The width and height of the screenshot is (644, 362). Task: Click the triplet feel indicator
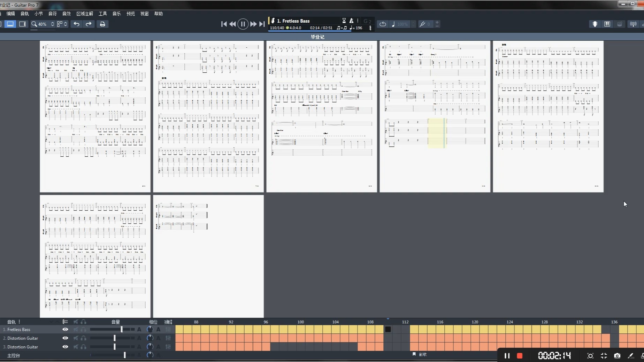click(342, 28)
